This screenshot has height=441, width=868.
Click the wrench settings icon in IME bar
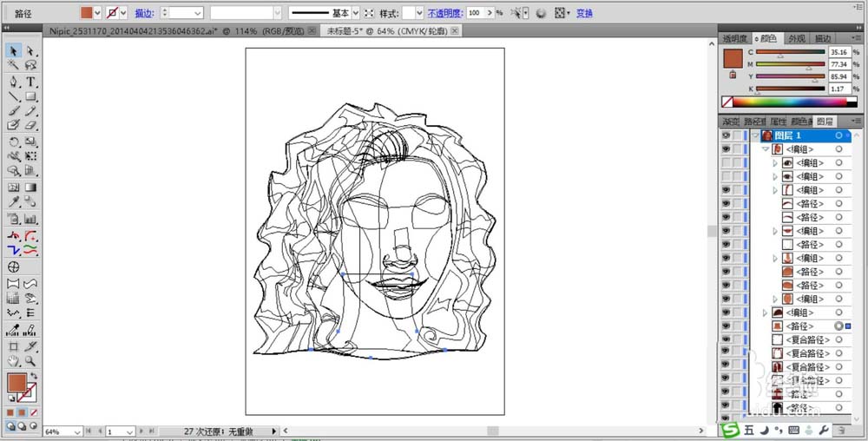pos(823,430)
